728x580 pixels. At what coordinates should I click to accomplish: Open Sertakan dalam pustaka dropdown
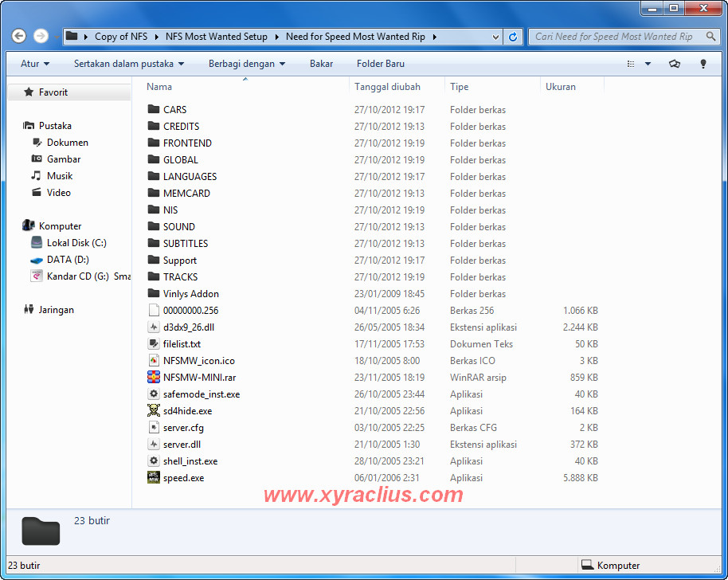coord(128,64)
